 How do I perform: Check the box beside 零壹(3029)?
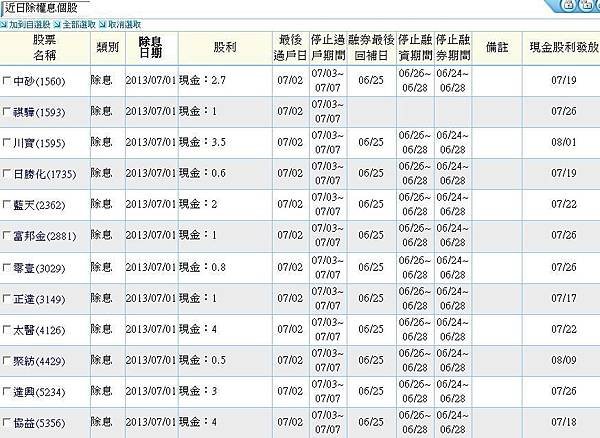coord(6,268)
